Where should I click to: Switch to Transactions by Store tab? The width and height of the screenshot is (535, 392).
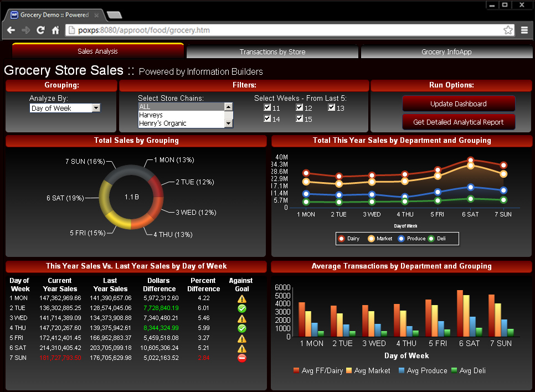(272, 52)
